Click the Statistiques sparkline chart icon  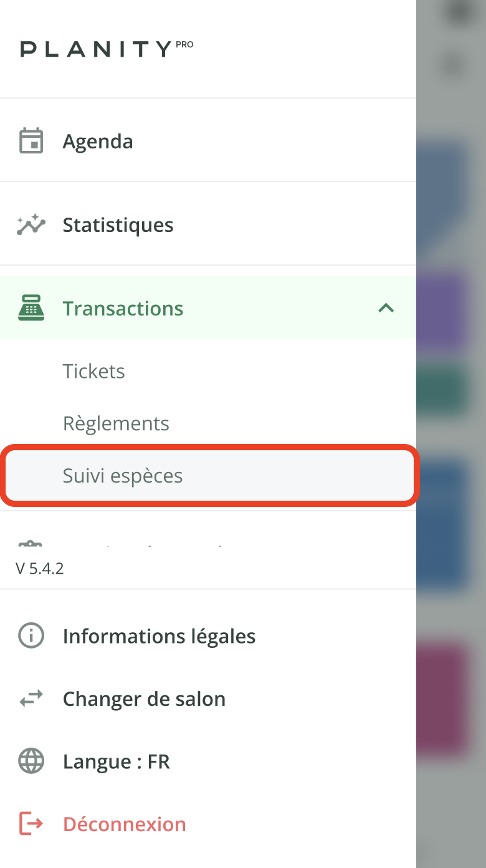tap(31, 224)
